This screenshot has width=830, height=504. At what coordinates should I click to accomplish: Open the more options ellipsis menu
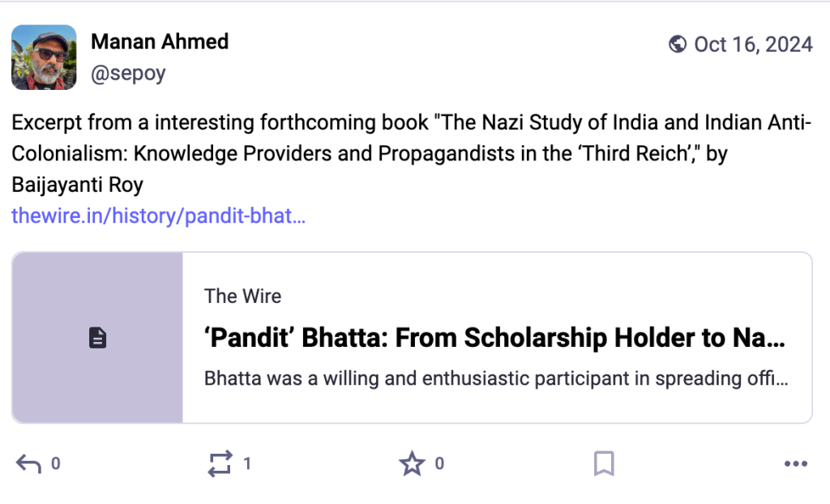[796, 463]
